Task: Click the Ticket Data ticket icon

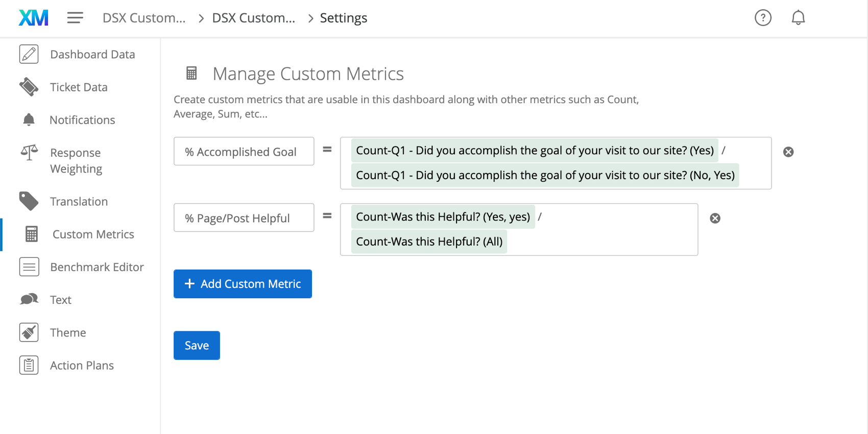Action: pyautogui.click(x=29, y=87)
